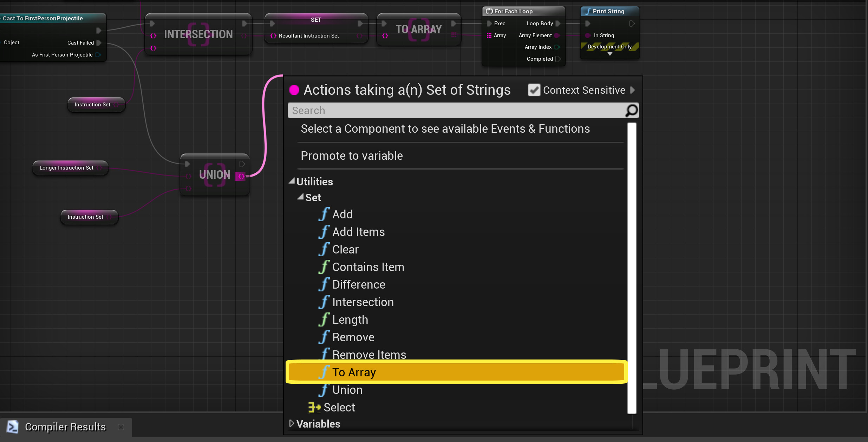Click the Compiler Results tab icon

click(13, 427)
